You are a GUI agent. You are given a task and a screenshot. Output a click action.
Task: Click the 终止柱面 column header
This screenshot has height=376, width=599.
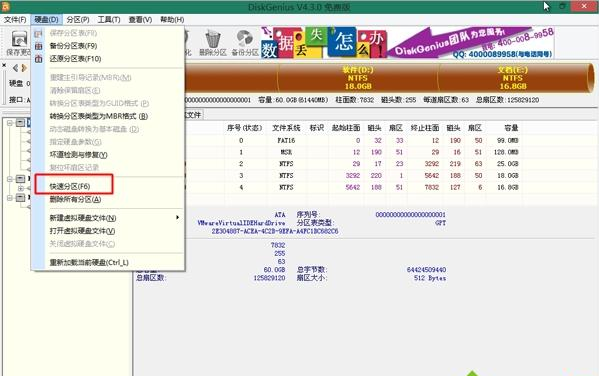coord(425,128)
